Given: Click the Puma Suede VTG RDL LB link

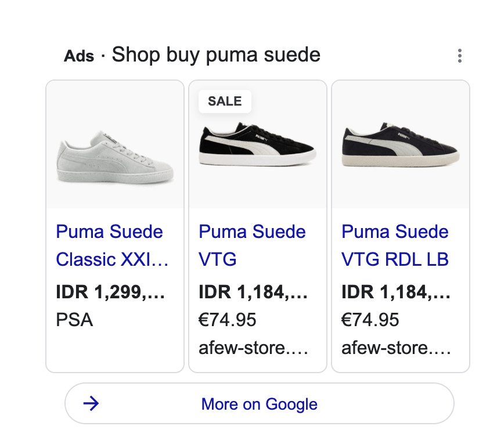Looking at the screenshot, I should click(x=395, y=245).
